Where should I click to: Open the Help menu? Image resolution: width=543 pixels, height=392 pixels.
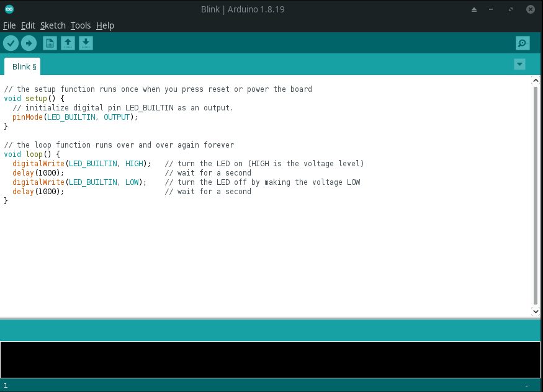pos(105,25)
